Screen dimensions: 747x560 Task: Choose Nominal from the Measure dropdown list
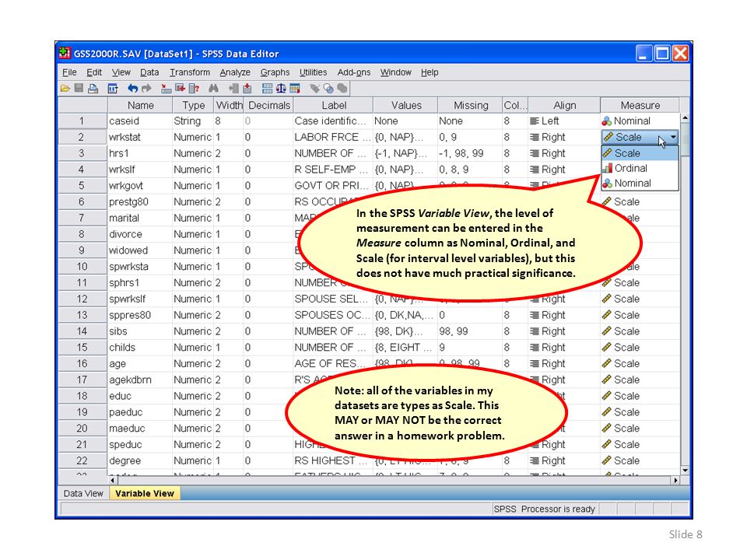tap(640, 184)
